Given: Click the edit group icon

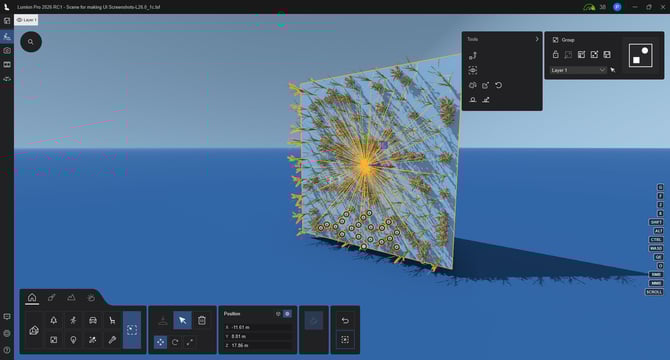Looking at the screenshot, I should coord(582,54).
